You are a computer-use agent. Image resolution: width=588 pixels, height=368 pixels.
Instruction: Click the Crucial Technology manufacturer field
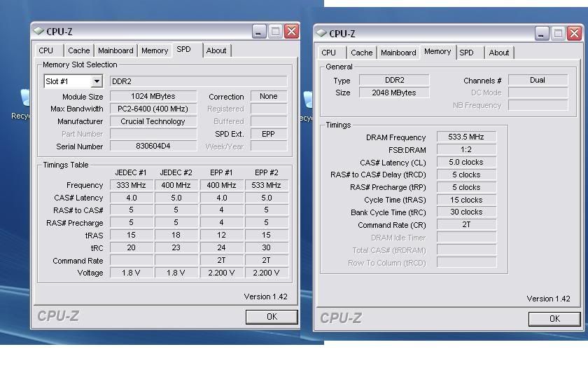coord(153,121)
